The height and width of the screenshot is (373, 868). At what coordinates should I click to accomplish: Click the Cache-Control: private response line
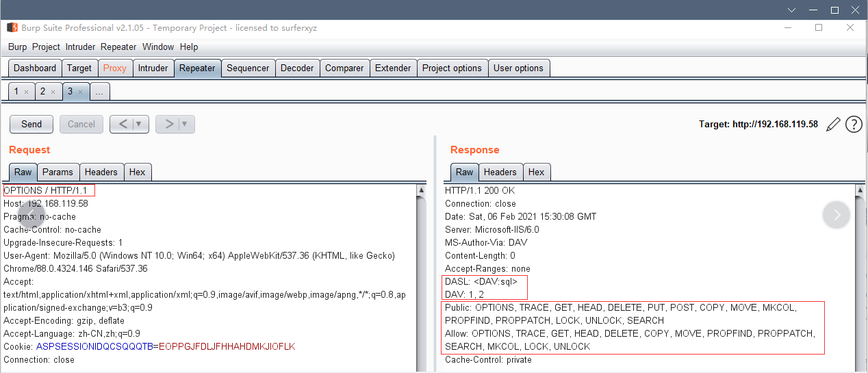point(487,359)
